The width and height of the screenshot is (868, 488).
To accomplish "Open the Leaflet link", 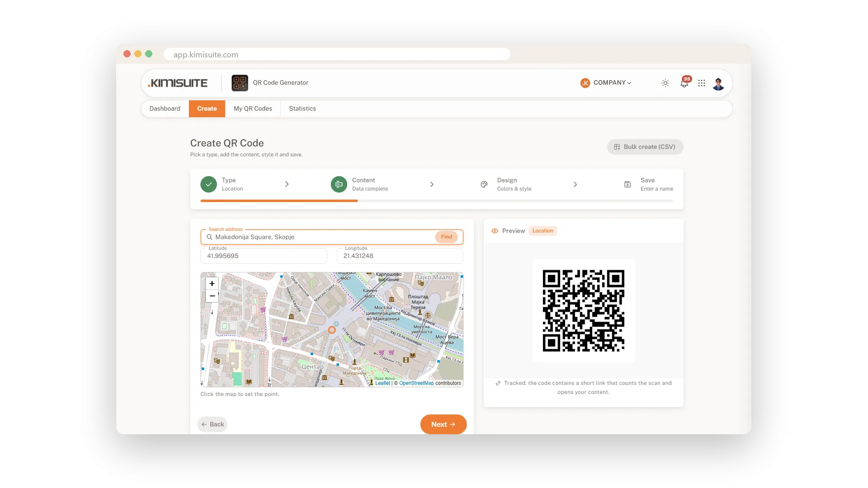I will (382, 383).
